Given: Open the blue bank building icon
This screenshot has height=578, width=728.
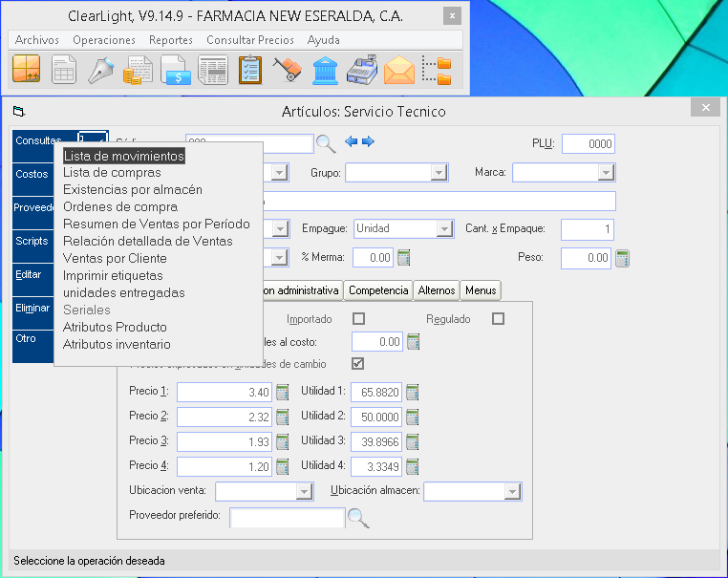Looking at the screenshot, I should pos(325,70).
